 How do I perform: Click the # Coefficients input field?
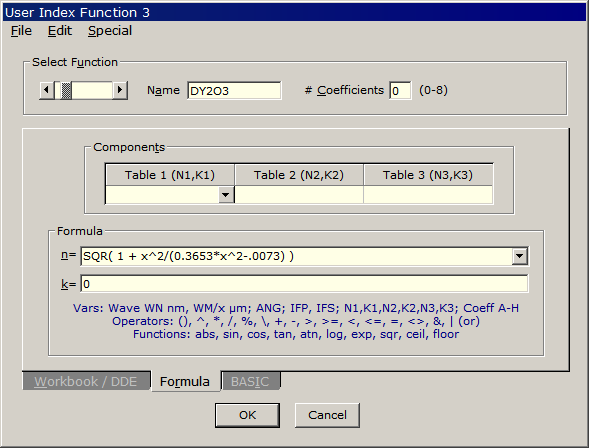(400, 91)
